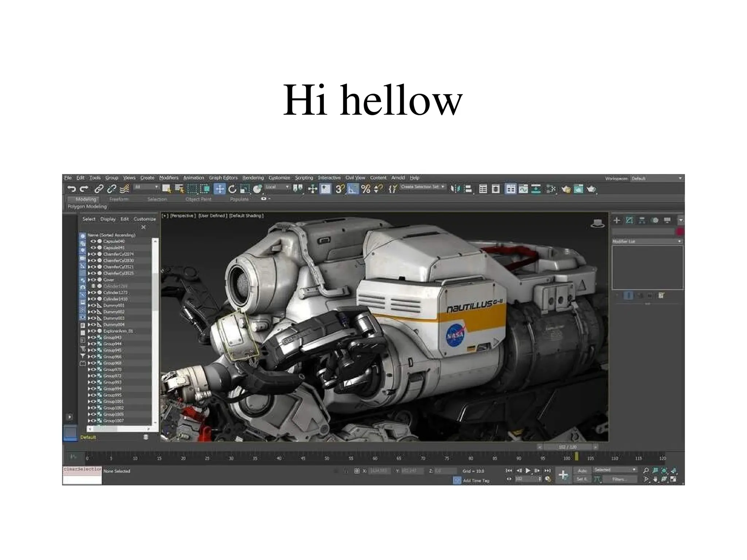Image resolution: width=747 pixels, height=560 pixels.
Task: Expand the Cover object node
Action: click(89, 280)
